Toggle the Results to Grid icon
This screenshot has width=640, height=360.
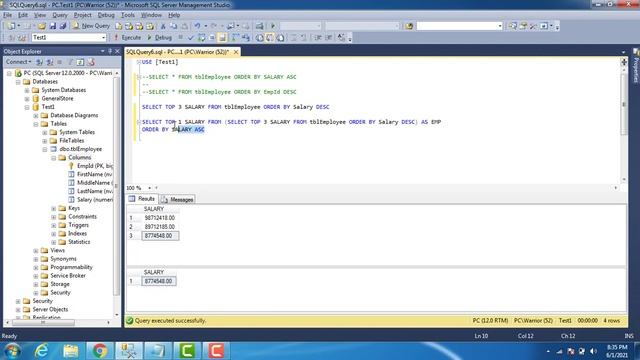pos(270,38)
